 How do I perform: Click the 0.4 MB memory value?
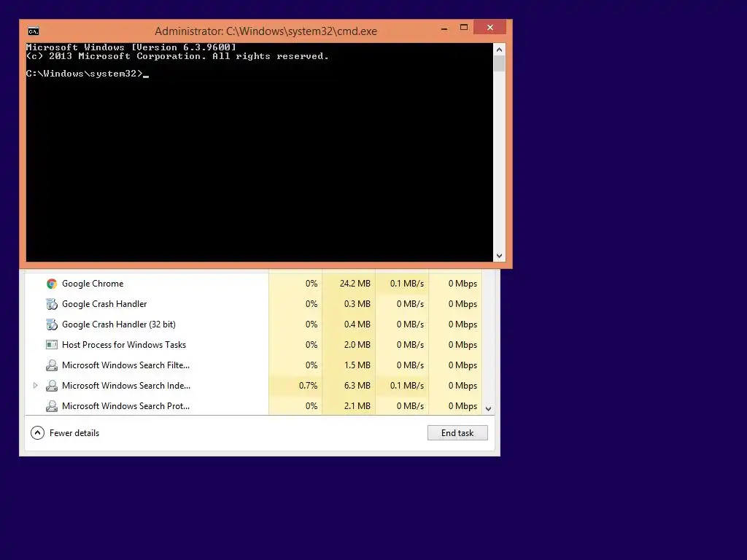pos(357,324)
